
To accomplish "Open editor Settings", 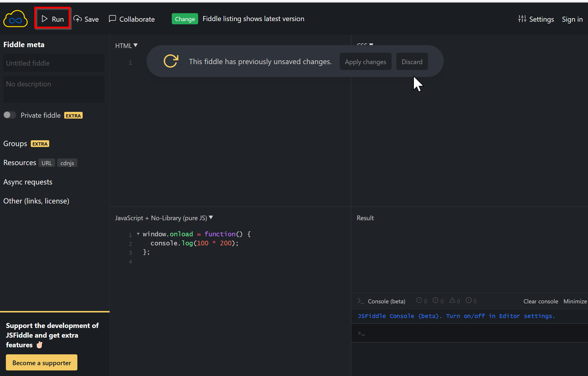I will (x=536, y=19).
